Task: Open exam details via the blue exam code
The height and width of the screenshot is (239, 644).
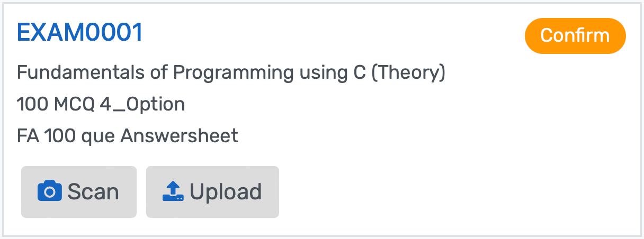Action: tap(80, 33)
